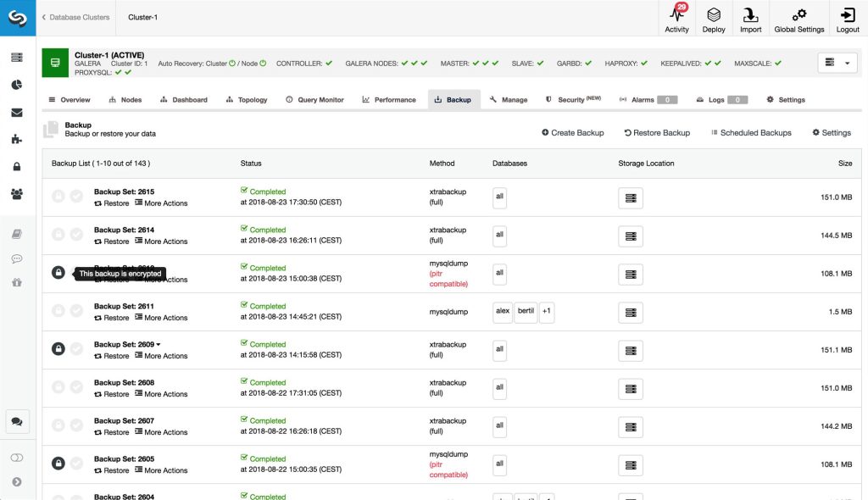Click the storage location icon for Backup Set 2615
The image size is (868, 500).
[631, 197]
